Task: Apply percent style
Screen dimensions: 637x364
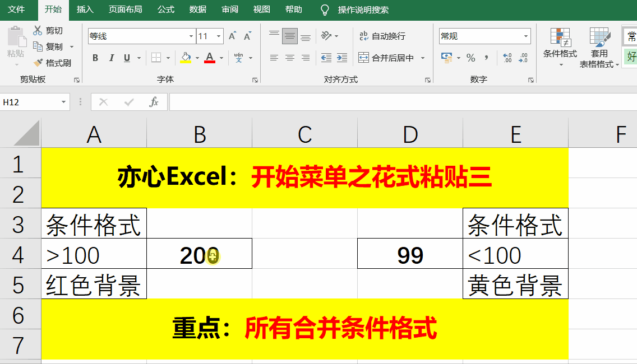Action: [471, 58]
